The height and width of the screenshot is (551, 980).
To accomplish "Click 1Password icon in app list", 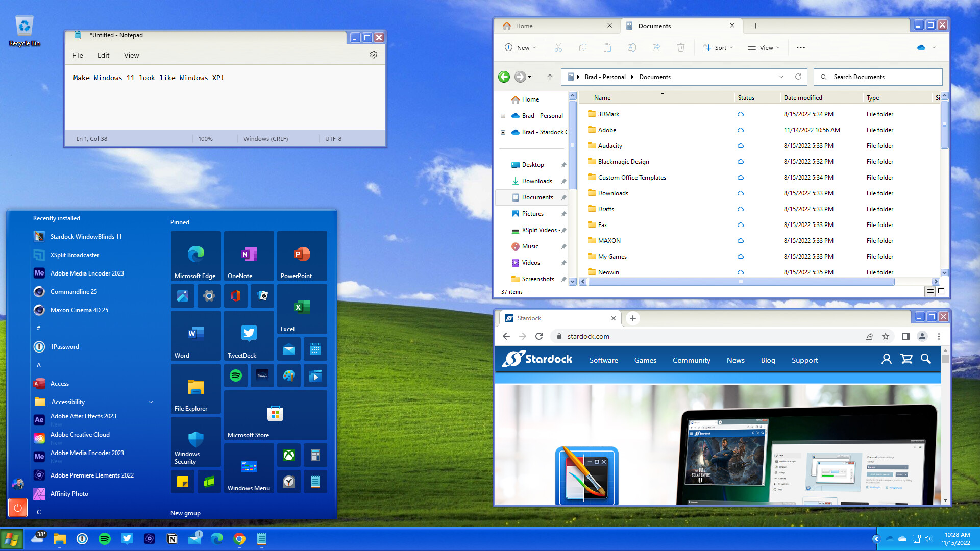I will pos(38,346).
